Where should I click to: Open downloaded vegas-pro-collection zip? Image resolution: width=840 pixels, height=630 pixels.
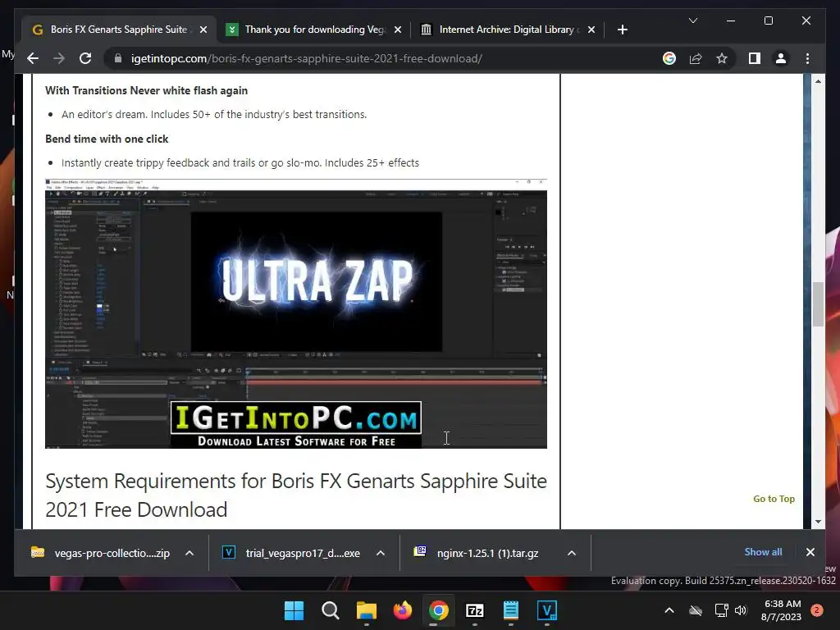pos(101,553)
